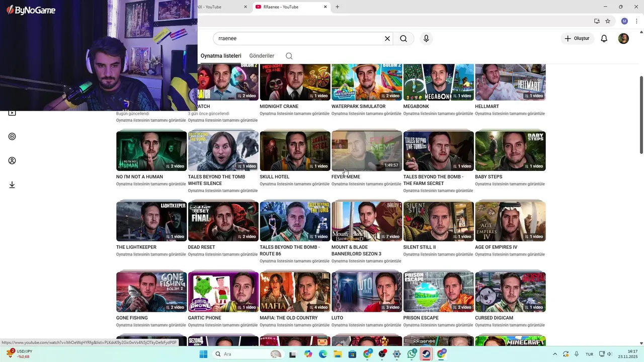This screenshot has width=644, height=362.
Task: Open the BABY STEPS playlist thumbnail
Action: (x=510, y=151)
